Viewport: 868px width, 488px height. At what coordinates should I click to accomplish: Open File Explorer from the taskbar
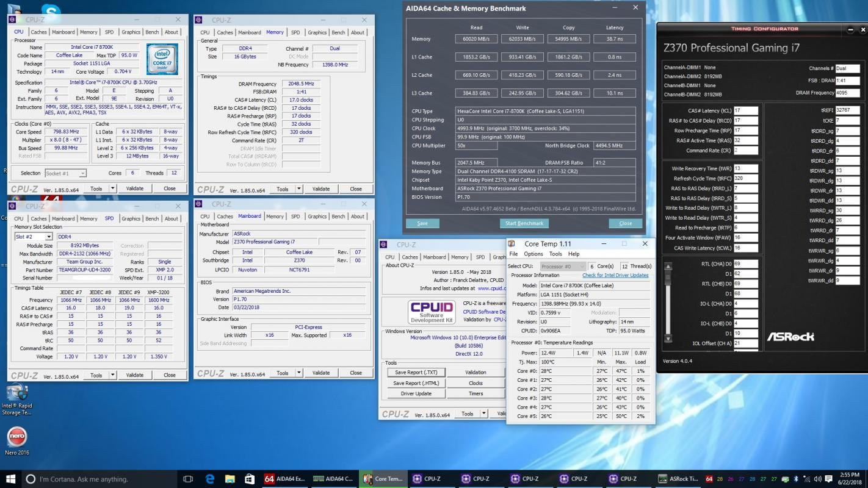[230, 479]
